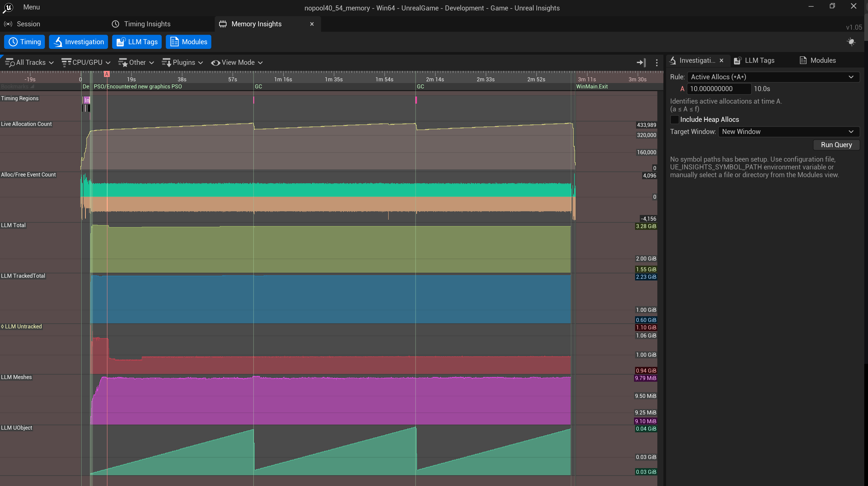Click the pink timing region marker near first GC

click(254, 100)
